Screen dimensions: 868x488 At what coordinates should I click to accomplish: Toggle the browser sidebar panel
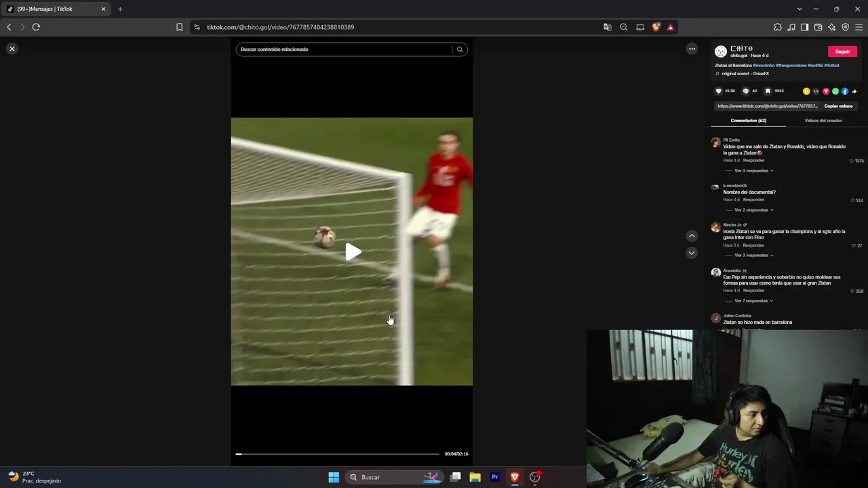point(804,27)
